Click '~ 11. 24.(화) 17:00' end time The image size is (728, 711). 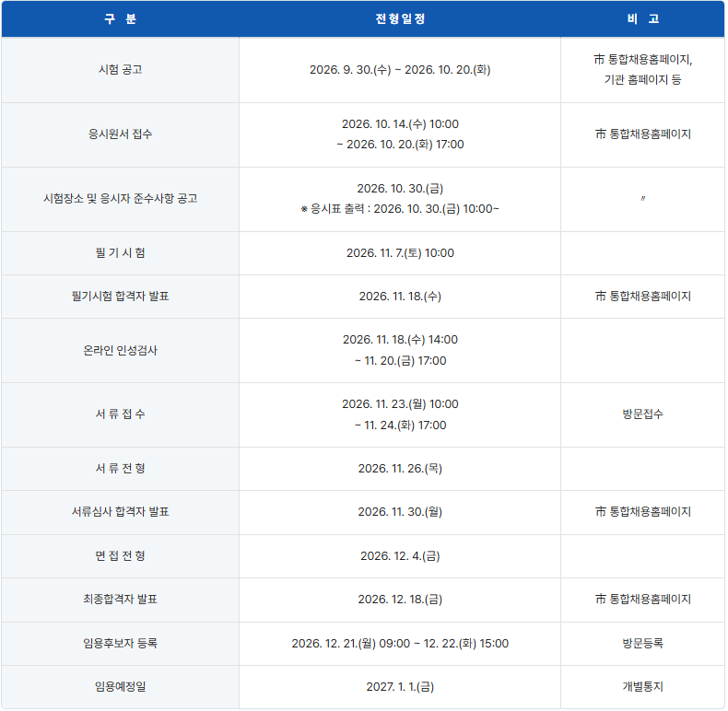tap(400, 425)
